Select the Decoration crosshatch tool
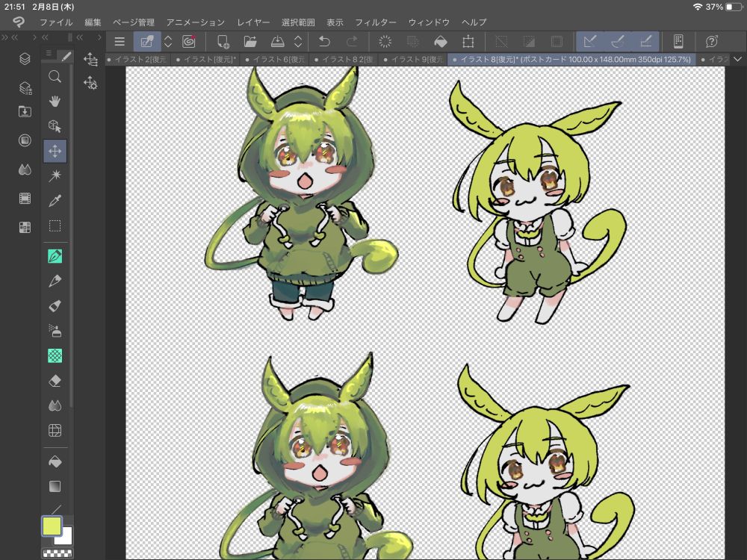 [55, 355]
